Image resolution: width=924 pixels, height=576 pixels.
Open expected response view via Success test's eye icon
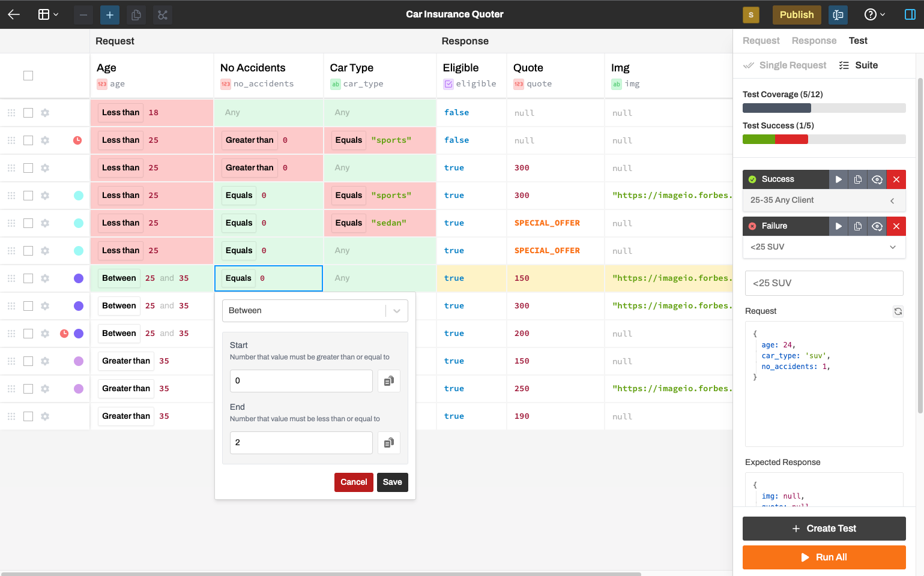(x=877, y=179)
